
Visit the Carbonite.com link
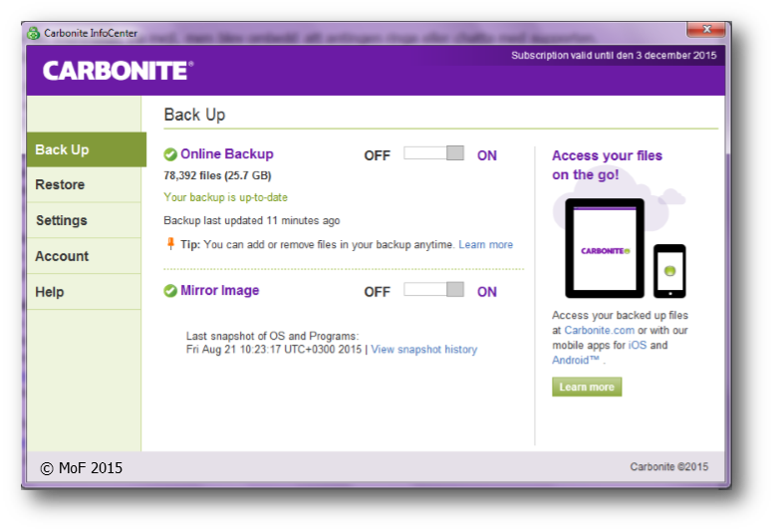pos(600,330)
